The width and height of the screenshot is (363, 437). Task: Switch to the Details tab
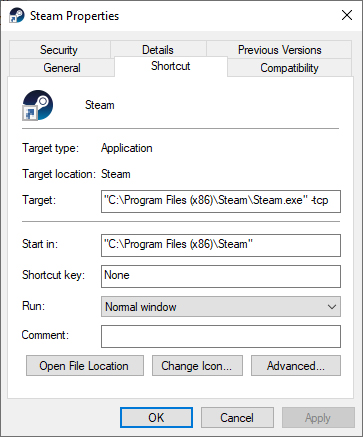158,50
